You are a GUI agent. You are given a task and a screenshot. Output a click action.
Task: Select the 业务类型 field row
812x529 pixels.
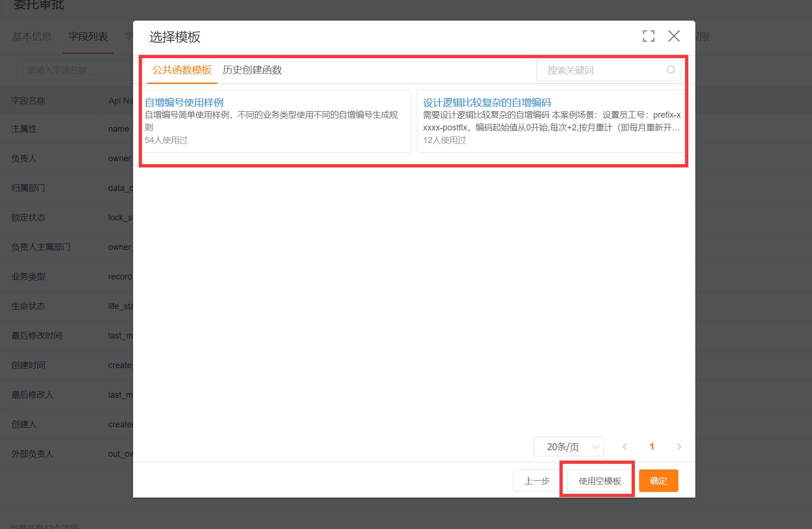coord(67,277)
